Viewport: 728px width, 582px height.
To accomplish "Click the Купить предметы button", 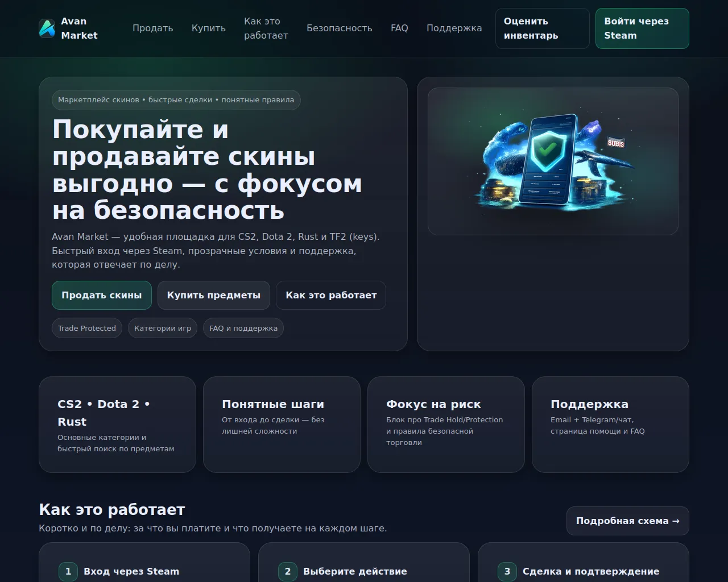I will pyautogui.click(x=213, y=296).
